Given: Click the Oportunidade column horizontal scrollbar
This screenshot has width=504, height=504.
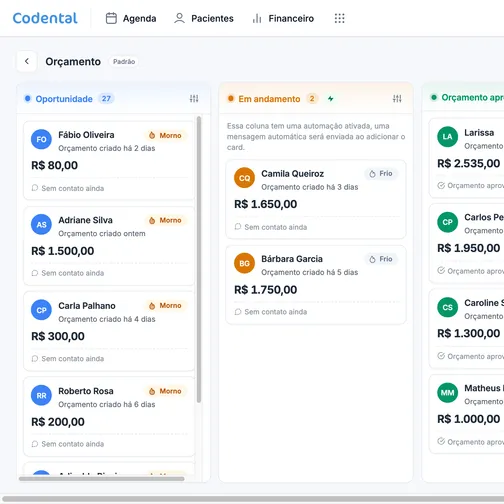Looking at the screenshot, I should (x=102, y=479).
